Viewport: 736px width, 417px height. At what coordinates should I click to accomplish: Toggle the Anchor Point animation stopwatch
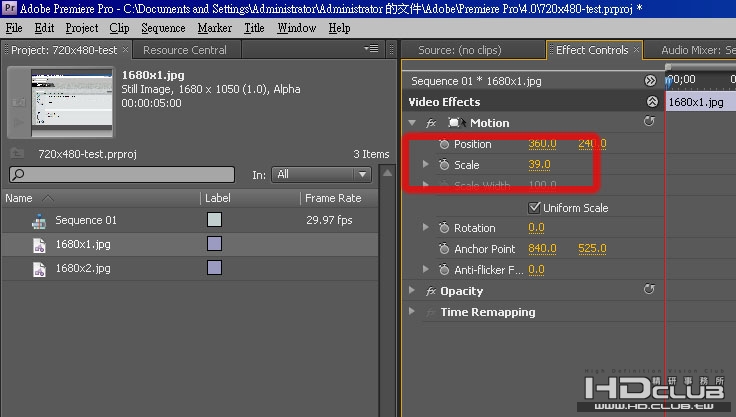tap(444, 249)
